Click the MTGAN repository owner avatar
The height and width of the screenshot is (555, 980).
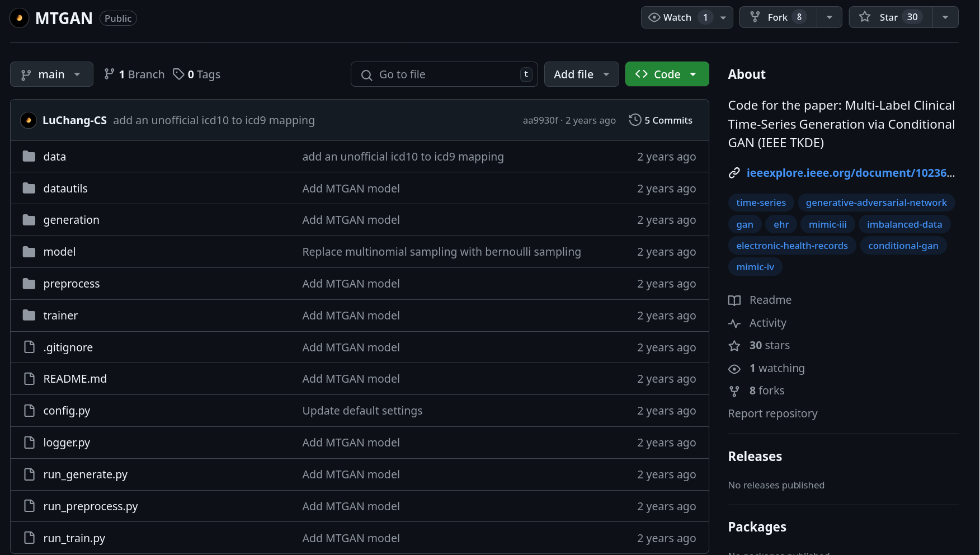[x=20, y=18]
